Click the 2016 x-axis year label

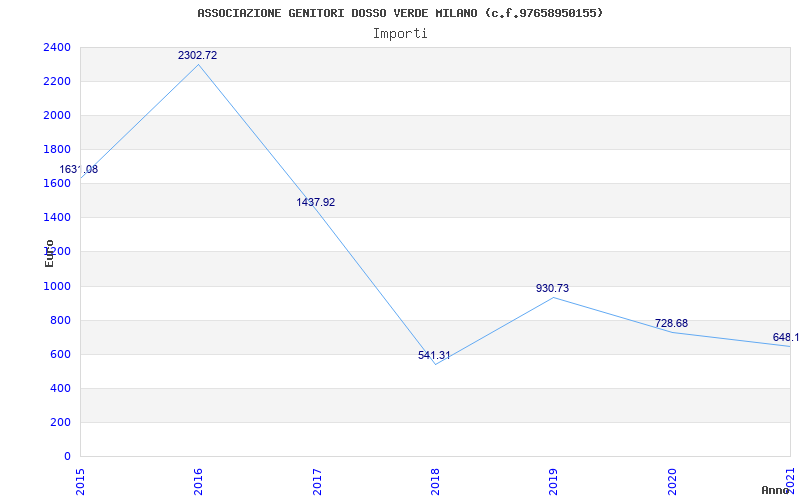coord(198,482)
